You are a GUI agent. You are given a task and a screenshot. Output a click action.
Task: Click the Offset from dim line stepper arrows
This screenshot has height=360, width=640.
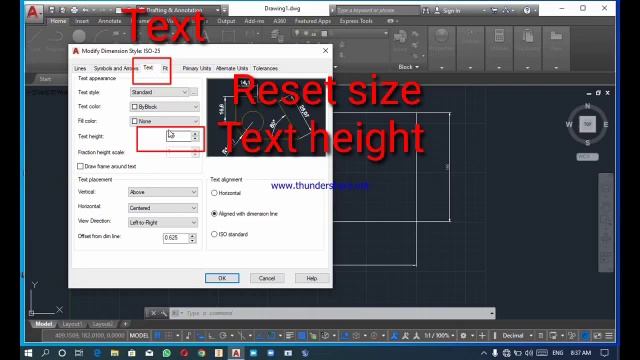pyautogui.click(x=193, y=238)
